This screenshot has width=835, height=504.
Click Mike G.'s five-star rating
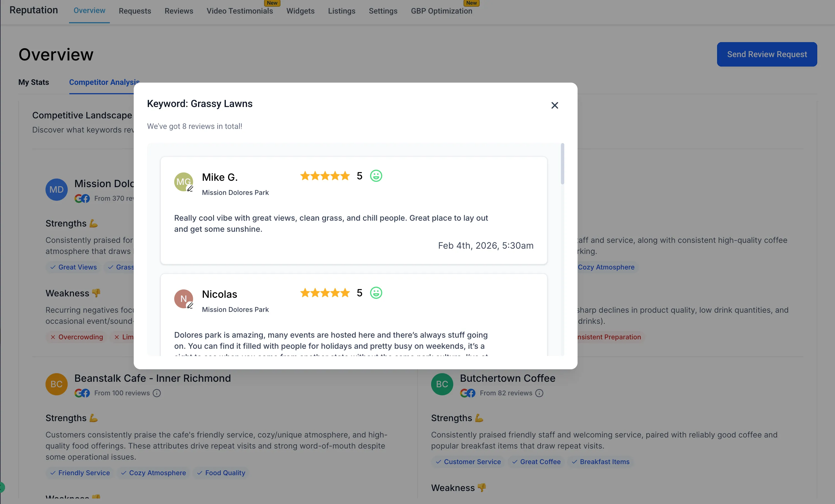pyautogui.click(x=325, y=176)
